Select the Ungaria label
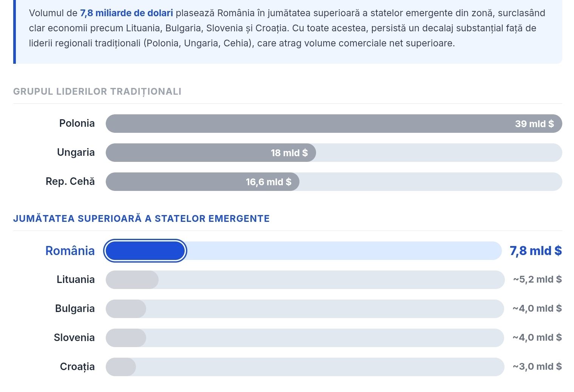The image size is (574, 392). pos(76,152)
